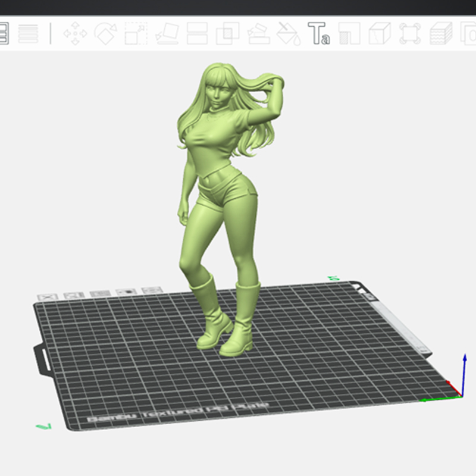476x476 pixels.
Task: Click the wavy layered cube icon
Action: pyautogui.click(x=441, y=33)
